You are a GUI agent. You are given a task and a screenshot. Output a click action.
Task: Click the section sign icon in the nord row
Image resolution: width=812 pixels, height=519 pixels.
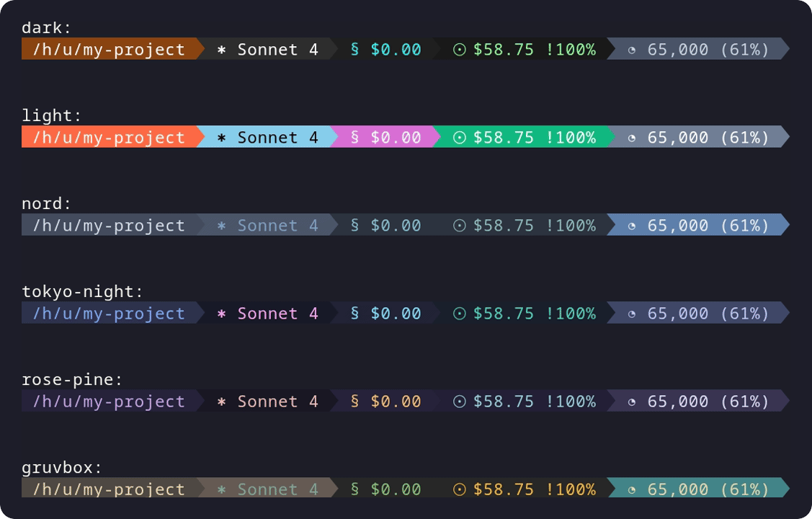(354, 226)
